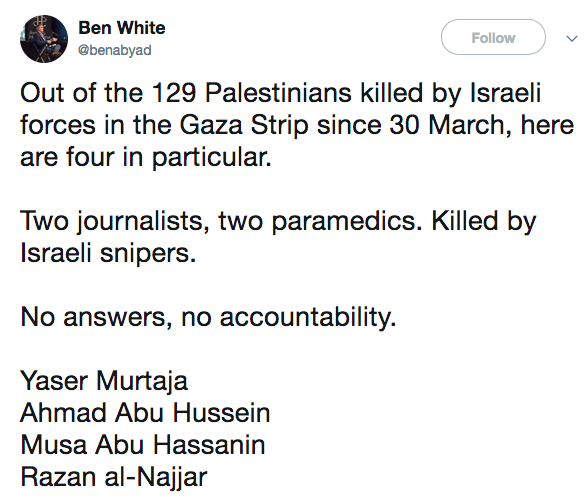Screen dimensions: 586x496
Task: Click the word 'Palestinians' in first line
Action: (278, 93)
